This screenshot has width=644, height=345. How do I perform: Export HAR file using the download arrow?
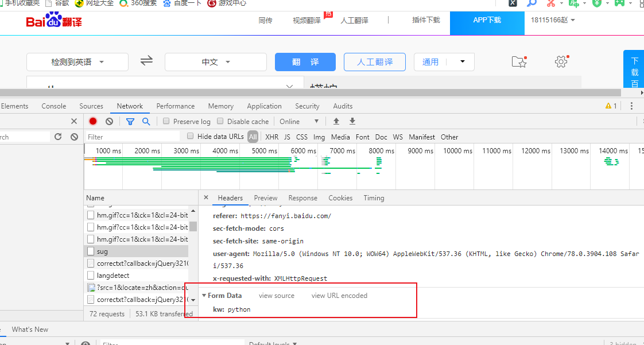tap(352, 121)
